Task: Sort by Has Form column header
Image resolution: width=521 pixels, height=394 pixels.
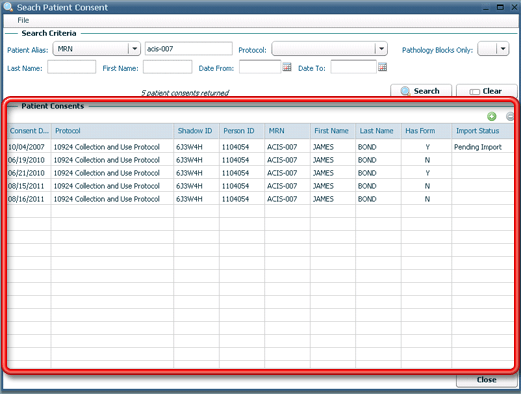Action: point(426,131)
